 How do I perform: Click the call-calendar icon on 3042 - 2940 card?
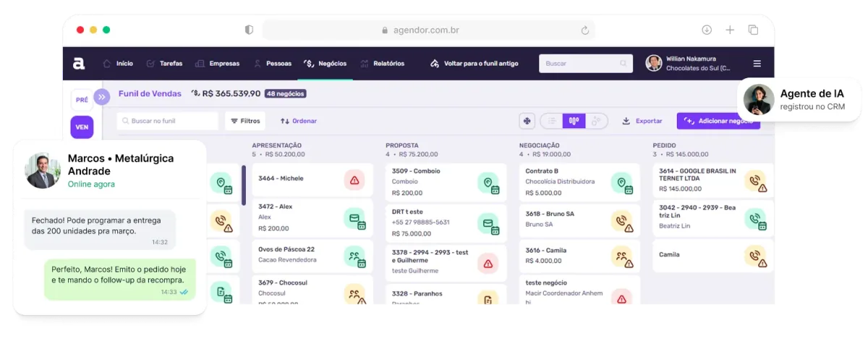pos(756,218)
